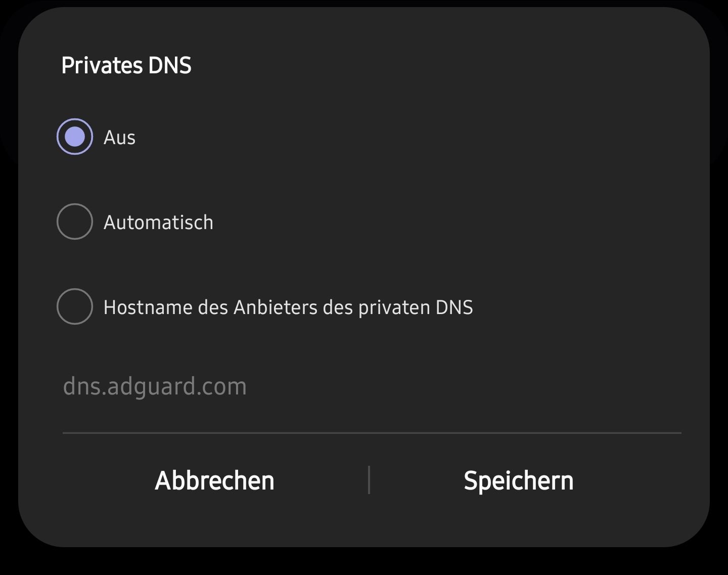This screenshot has height=575, width=728.
Task: Choose the custom DNS provider hostname option
Action: point(75,306)
